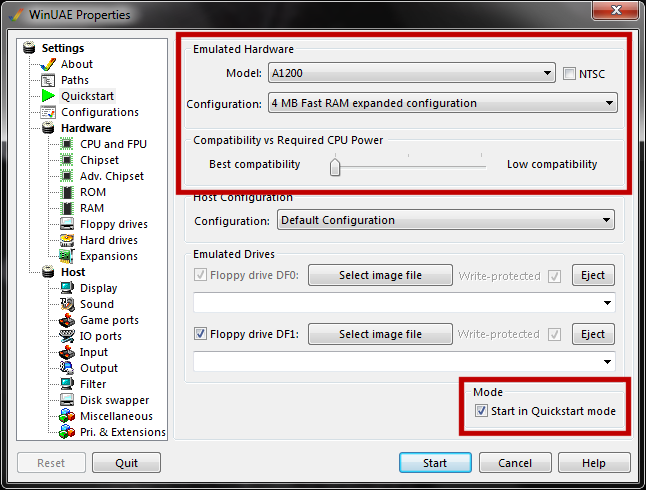The width and height of the screenshot is (646, 490).
Task: Click the Display monitor icon
Action: (x=67, y=288)
